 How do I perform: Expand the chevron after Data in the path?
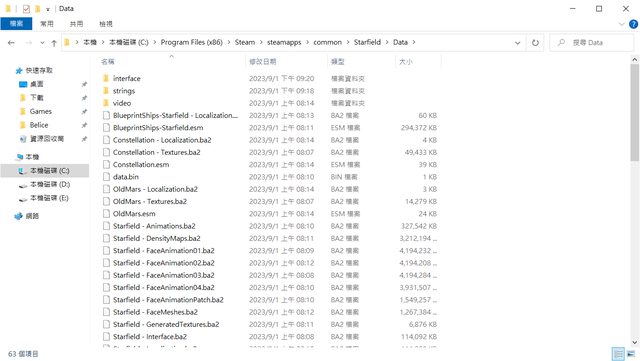click(x=414, y=42)
